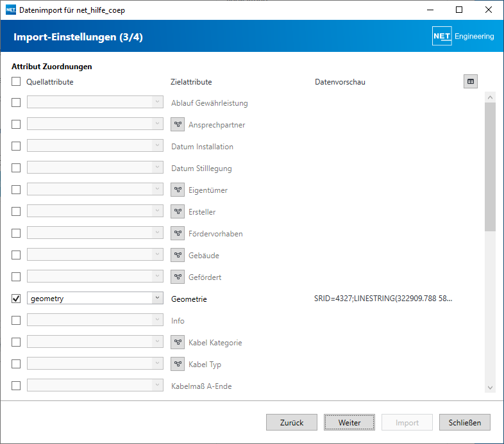The height and width of the screenshot is (444, 504).
Task: Click relation icon next to Ansprechpartner
Action: pyautogui.click(x=178, y=125)
